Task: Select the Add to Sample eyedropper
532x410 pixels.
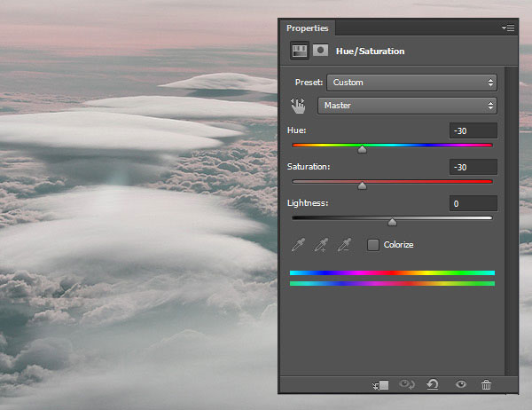Action: [x=322, y=244]
